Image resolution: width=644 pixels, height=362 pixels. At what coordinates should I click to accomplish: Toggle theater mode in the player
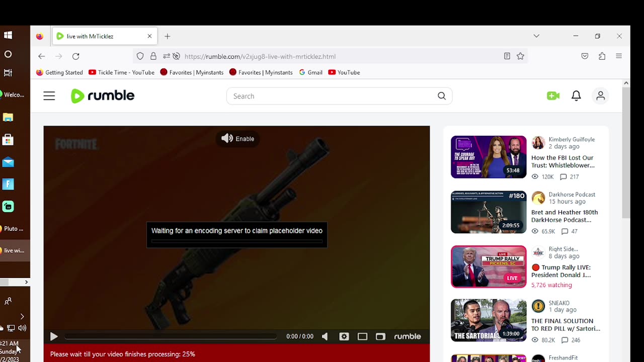coord(362,337)
